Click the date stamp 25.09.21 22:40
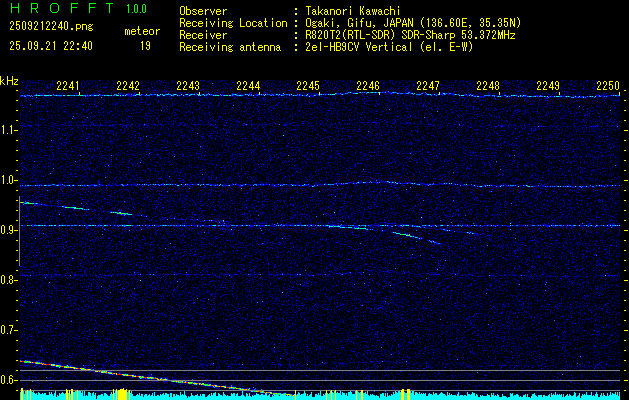 pos(50,46)
